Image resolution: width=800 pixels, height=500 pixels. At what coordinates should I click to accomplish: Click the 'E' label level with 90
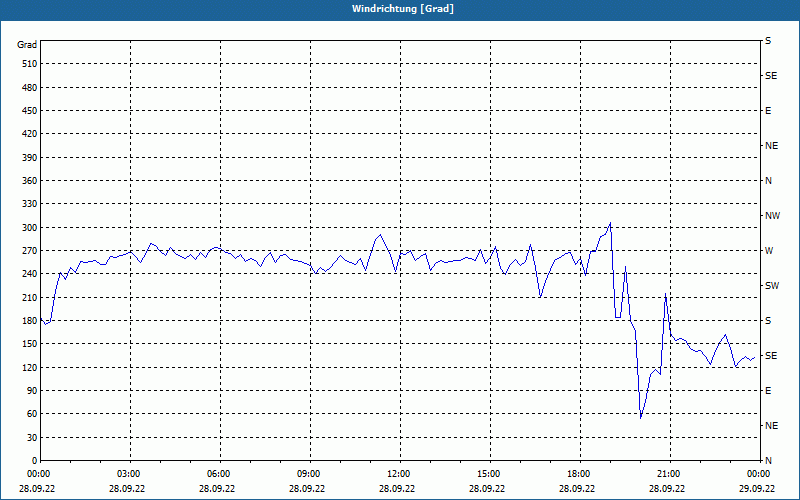768,391
